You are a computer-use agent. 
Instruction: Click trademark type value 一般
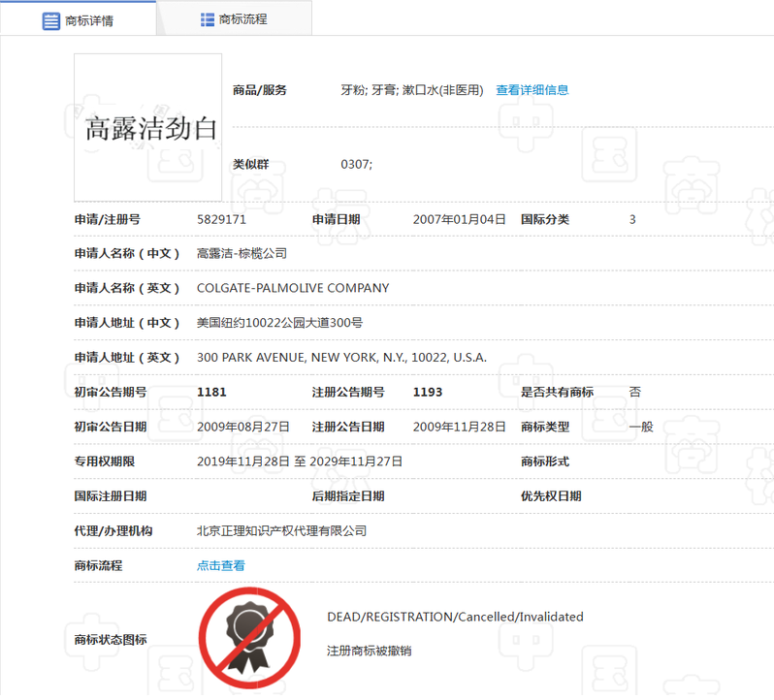coord(641,427)
